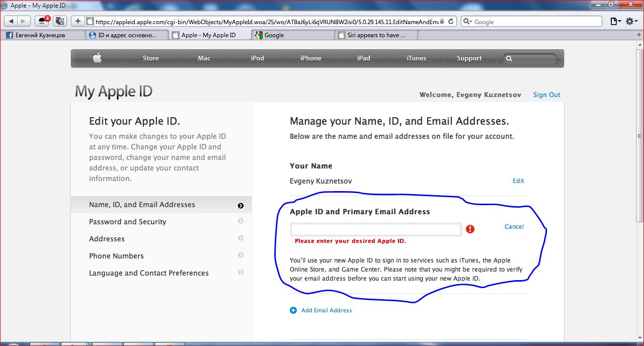Click the blue plus icon for Add Email
Screen dimensions: 644x346
click(293, 310)
